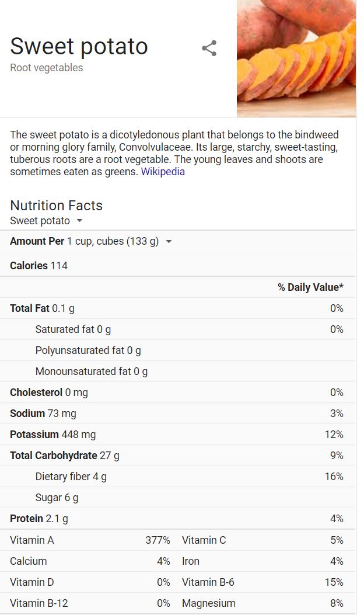The width and height of the screenshot is (364, 615).
Task: Expand the Sweet potato food type dropdown
Action: coord(80,221)
